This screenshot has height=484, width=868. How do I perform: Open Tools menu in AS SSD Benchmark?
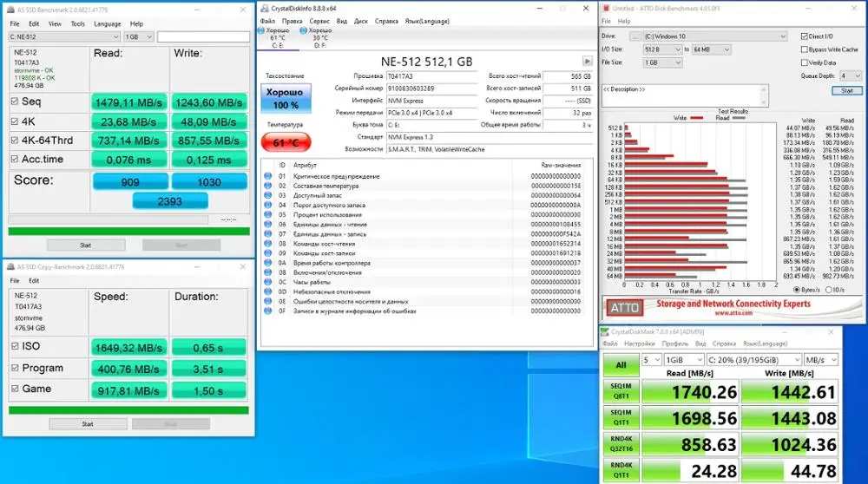pos(77,23)
